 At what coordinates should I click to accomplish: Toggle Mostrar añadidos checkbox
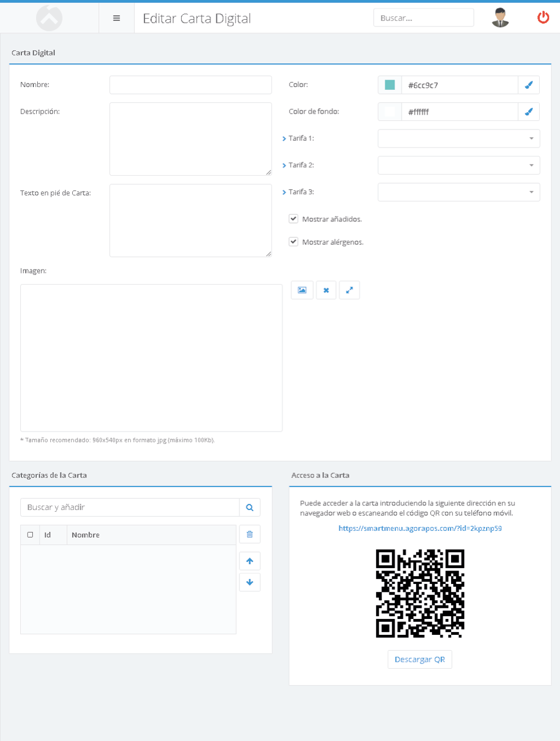point(294,219)
